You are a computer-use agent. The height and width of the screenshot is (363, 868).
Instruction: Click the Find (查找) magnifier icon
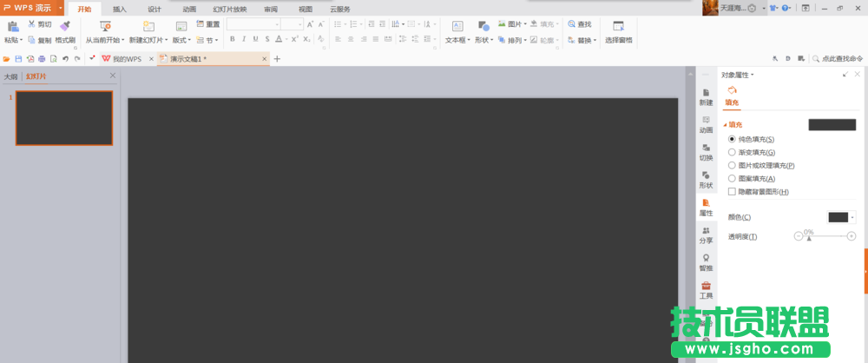[572, 24]
